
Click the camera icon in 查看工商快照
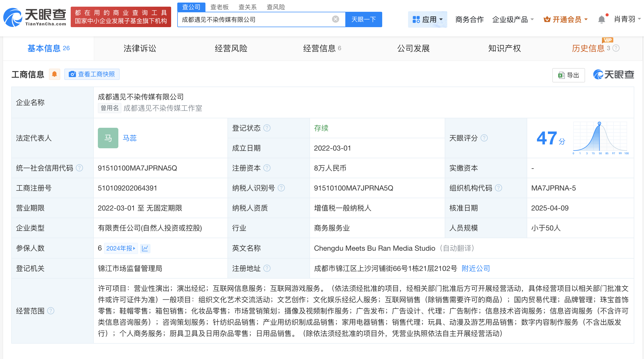72,74
